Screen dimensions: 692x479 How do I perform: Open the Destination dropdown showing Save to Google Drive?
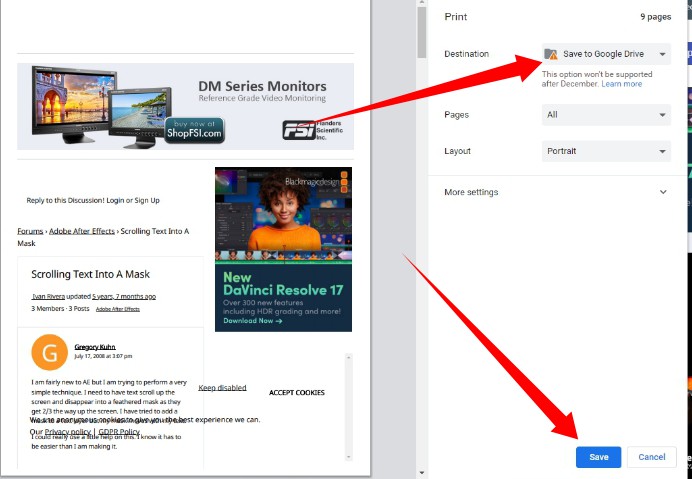[x=606, y=54]
